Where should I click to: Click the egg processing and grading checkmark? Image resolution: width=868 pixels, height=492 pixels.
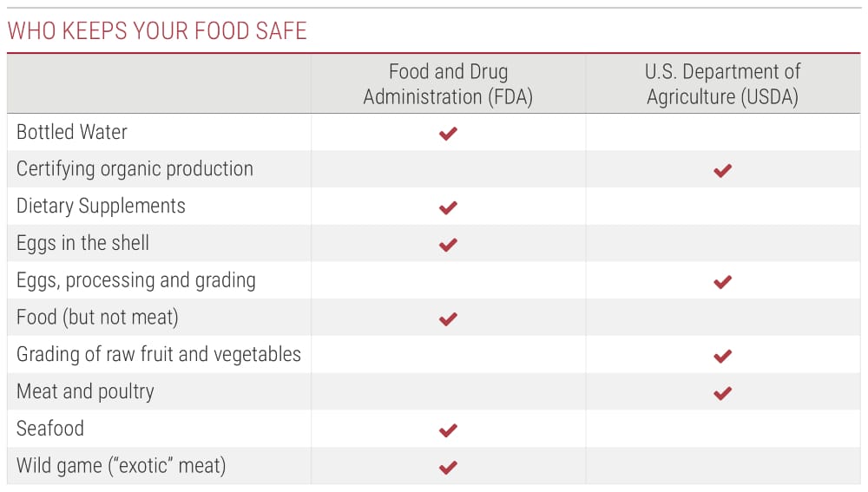722,281
